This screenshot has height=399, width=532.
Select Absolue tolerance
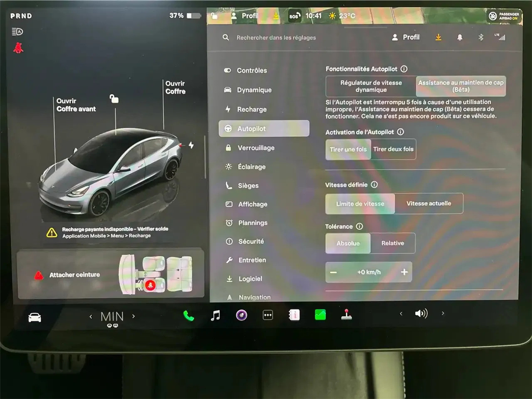pos(348,243)
